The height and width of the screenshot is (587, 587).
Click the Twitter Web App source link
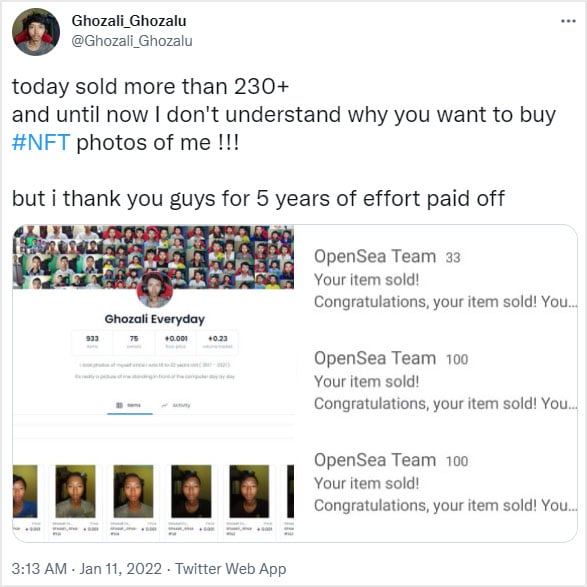point(231,568)
